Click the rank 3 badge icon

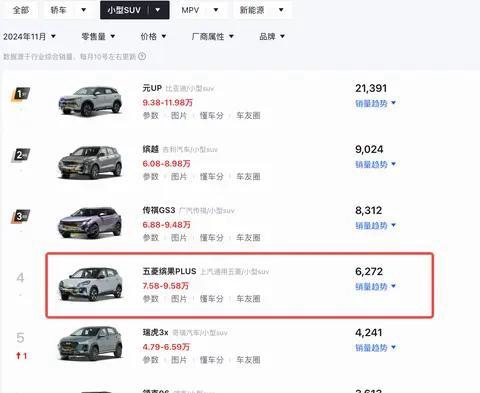pyautogui.click(x=21, y=216)
